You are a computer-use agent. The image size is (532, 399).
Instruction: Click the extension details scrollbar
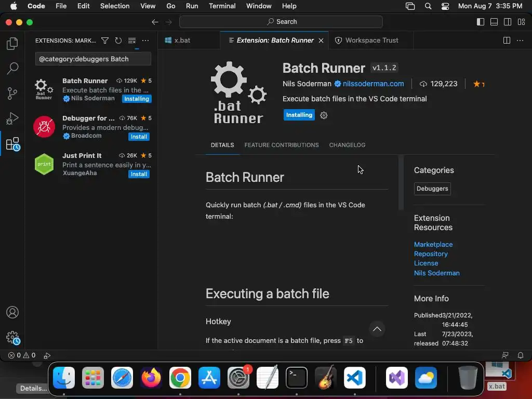[x=401, y=183]
